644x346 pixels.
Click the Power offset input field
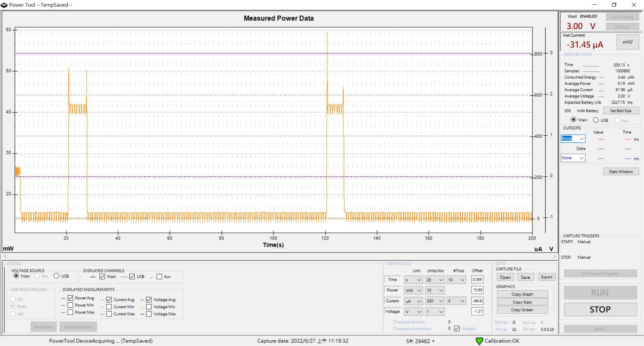click(x=477, y=290)
